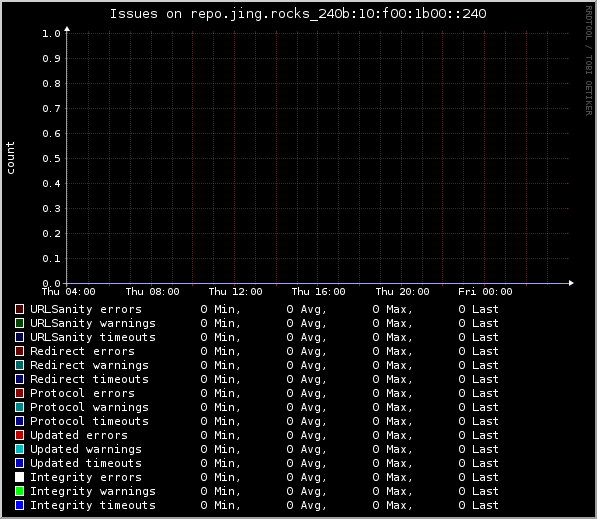Click the Thu 04:00 axis marker

pyautogui.click(x=69, y=292)
